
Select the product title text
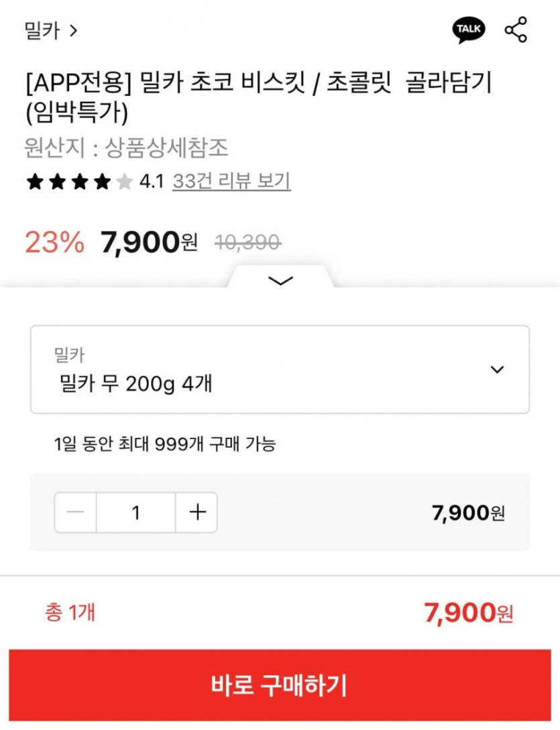coord(258,99)
